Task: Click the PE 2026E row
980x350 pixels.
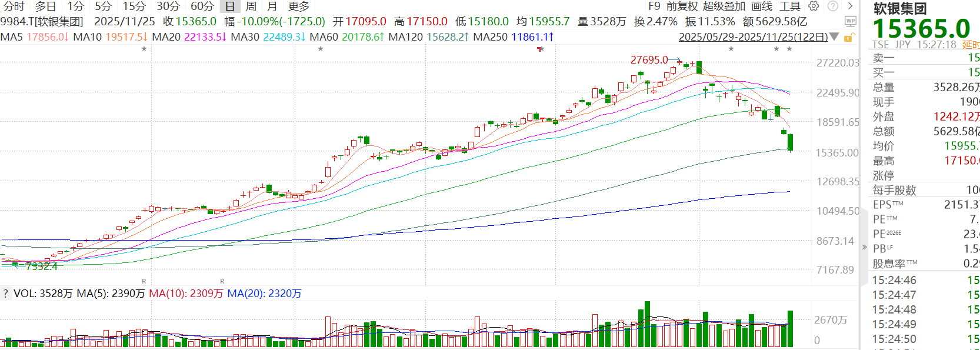Action: click(925, 234)
